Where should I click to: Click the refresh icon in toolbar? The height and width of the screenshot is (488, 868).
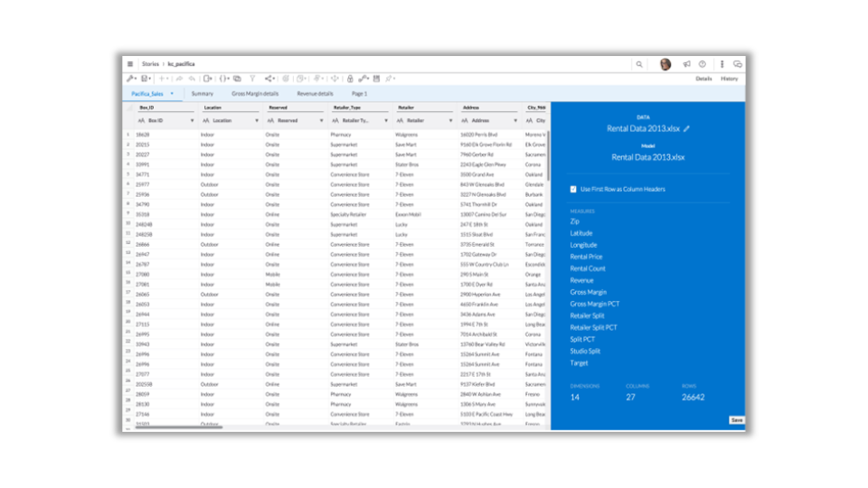tap(286, 79)
